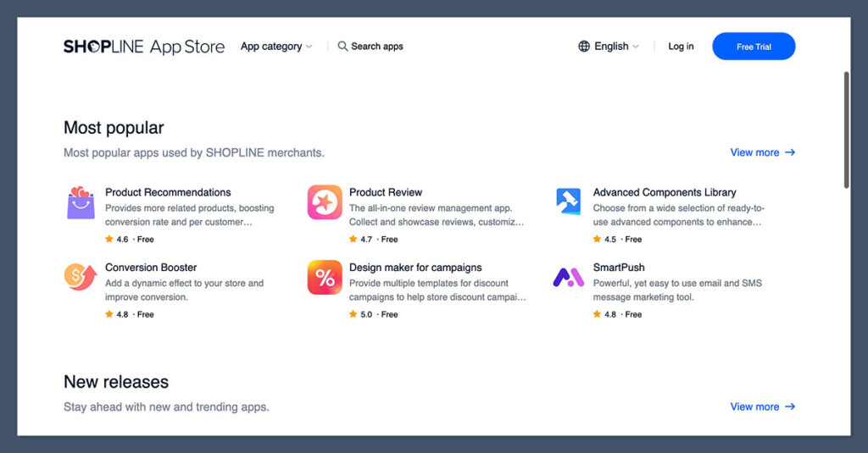Click the 4.6 rating star of Product Recommendations
This screenshot has width=868, height=453.
pyautogui.click(x=109, y=239)
